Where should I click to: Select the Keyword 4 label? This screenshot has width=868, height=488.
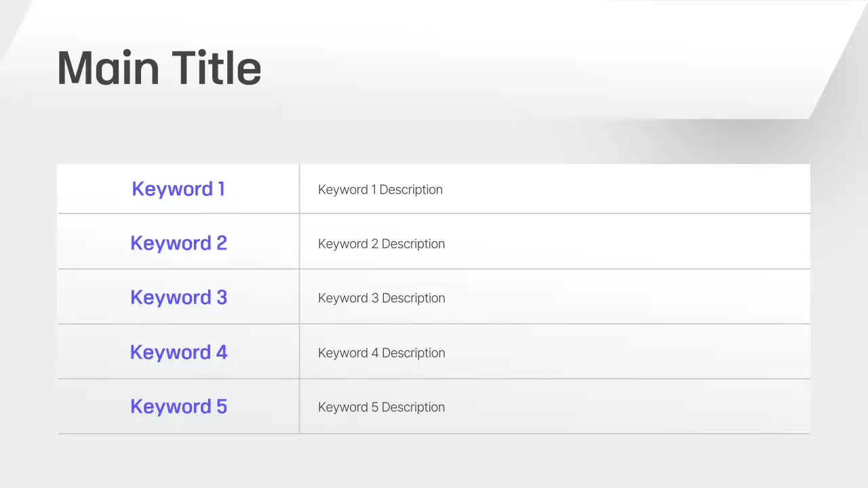tap(178, 352)
